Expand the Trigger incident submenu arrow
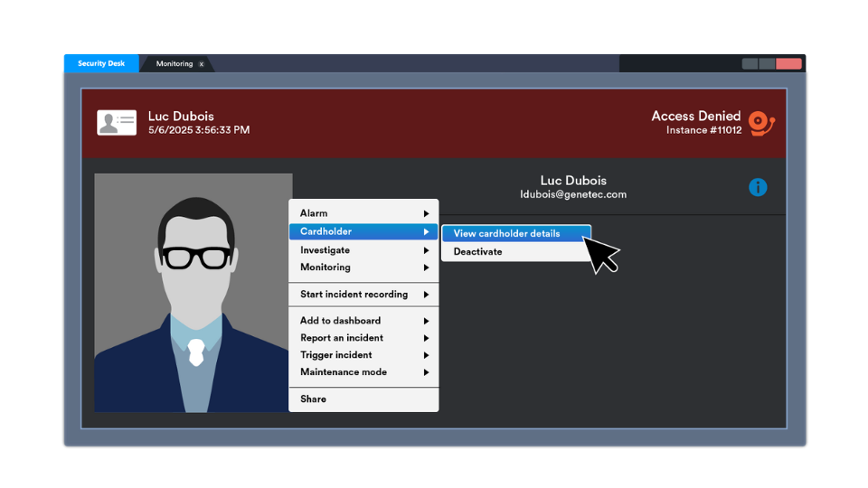The width and height of the screenshot is (868, 488). (x=426, y=355)
